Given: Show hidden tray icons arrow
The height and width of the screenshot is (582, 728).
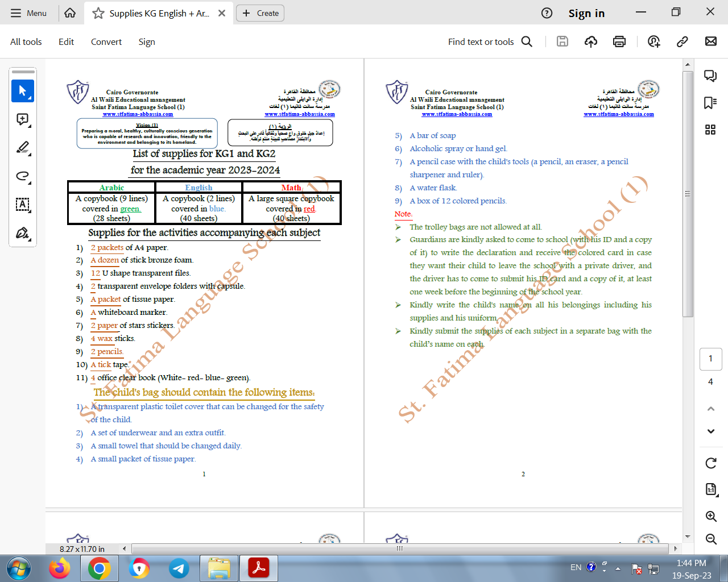Looking at the screenshot, I should point(618,568).
